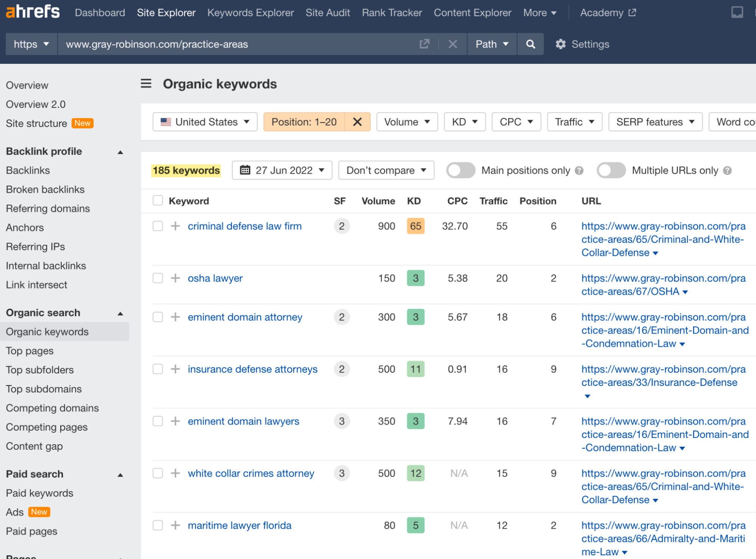Open the United States country filter
This screenshot has height=559, width=756.
coord(205,122)
